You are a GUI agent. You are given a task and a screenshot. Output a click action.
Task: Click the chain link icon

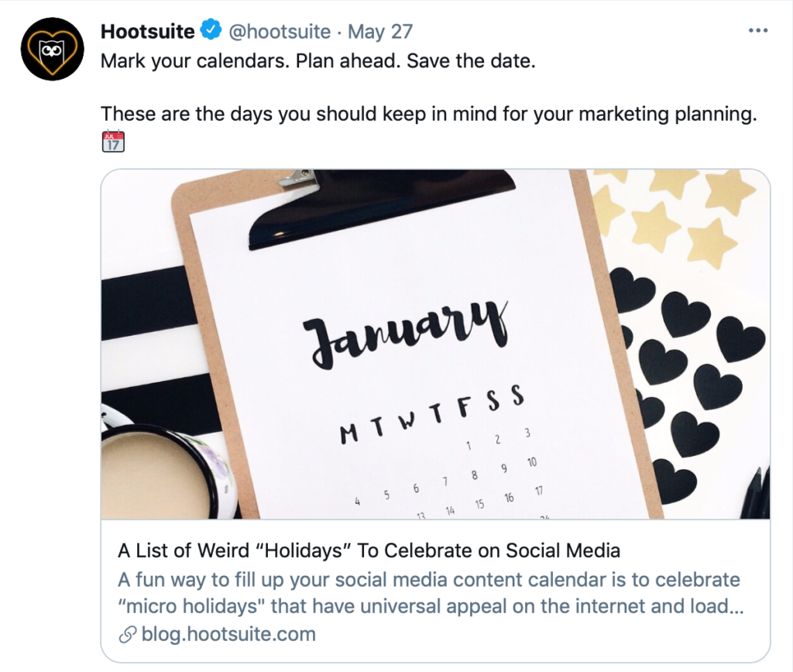point(126,635)
